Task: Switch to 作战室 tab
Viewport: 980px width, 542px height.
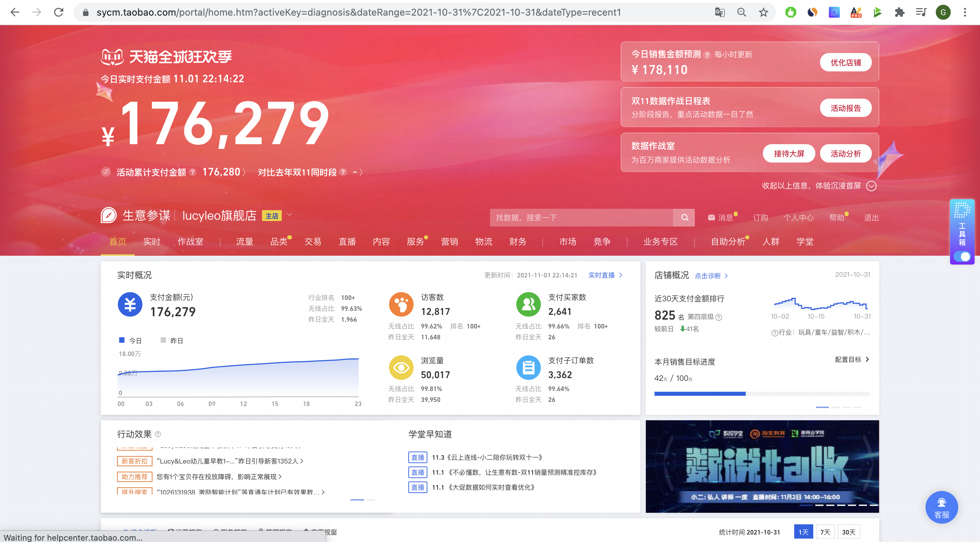Action: pos(190,241)
